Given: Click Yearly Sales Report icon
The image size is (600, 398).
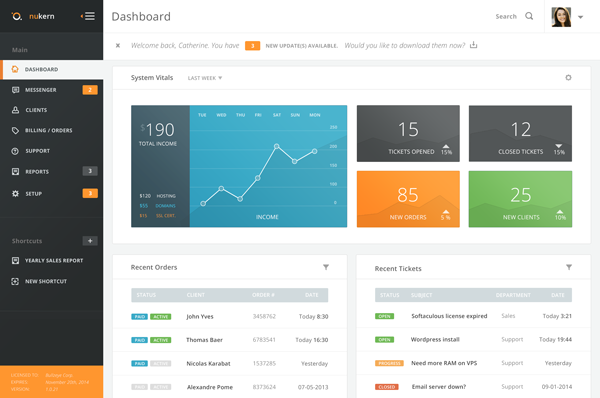Looking at the screenshot, I should click(x=15, y=261).
